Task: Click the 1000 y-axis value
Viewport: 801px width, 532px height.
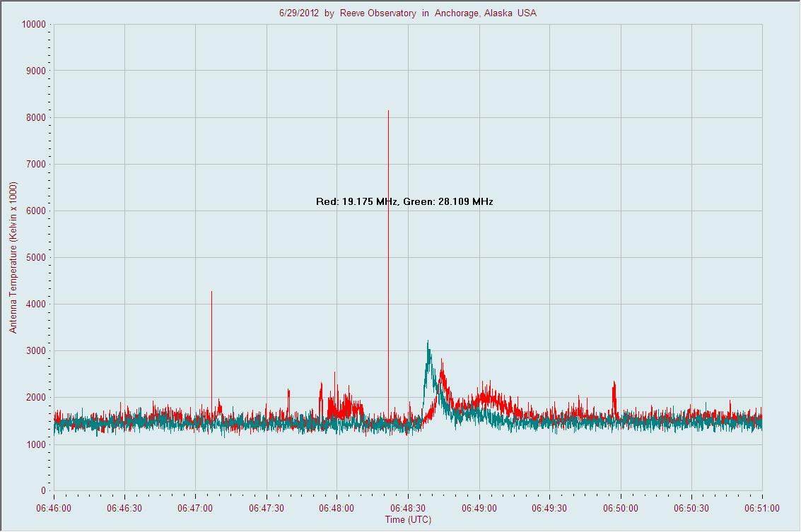Action: 36,444
